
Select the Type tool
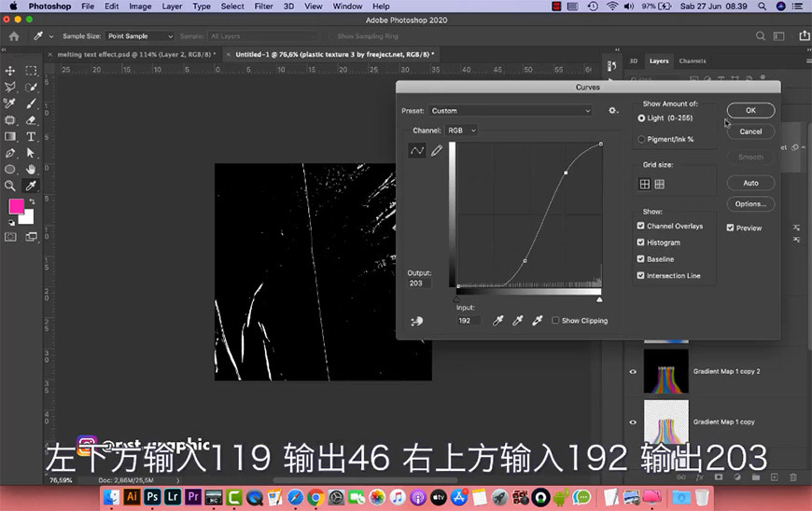31,136
